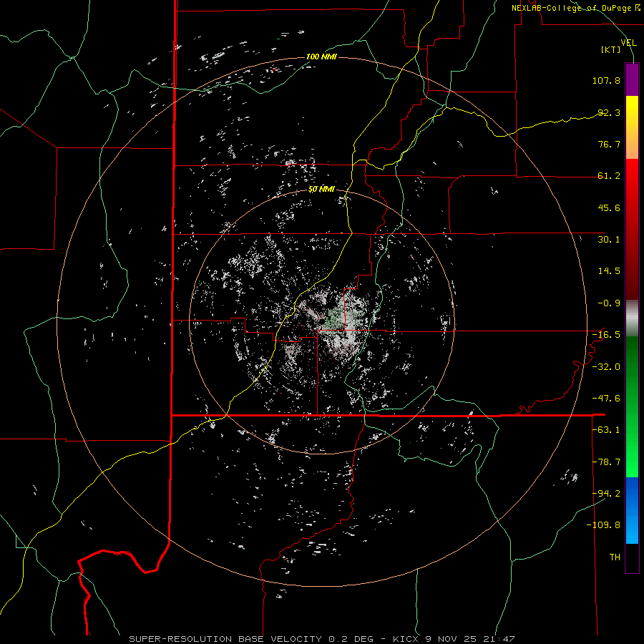The width and height of the screenshot is (644, 644).
Task: Click the 14.5 scale value
Action: (609, 271)
